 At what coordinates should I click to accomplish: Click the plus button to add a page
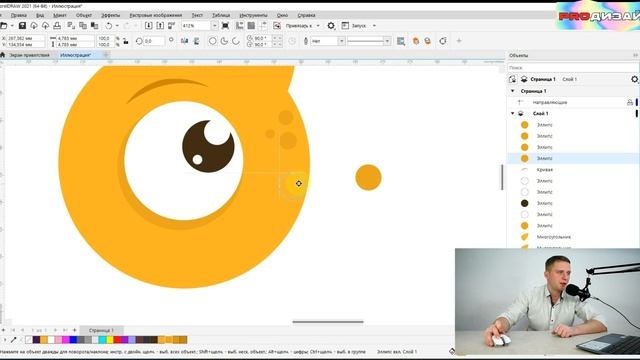(74, 330)
